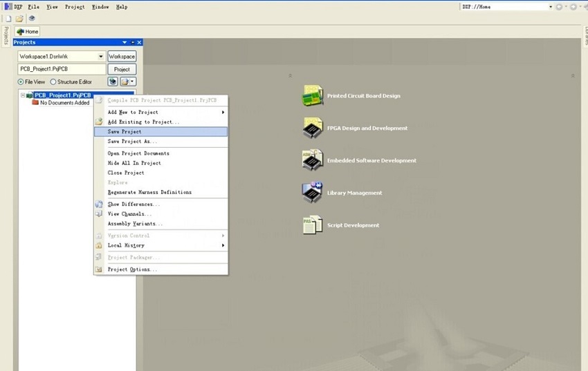Collapse the home page section chevron at left

click(290, 75)
